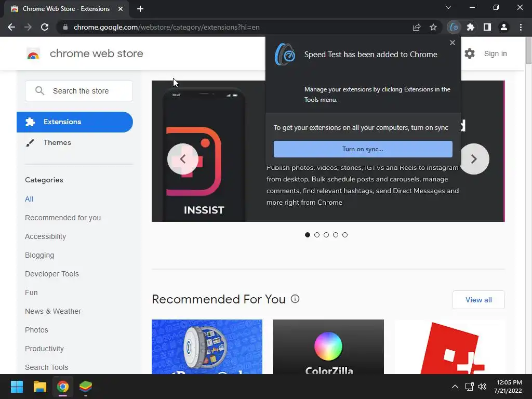
Task: Toggle the Chrome side panel icon
Action: tap(487, 27)
